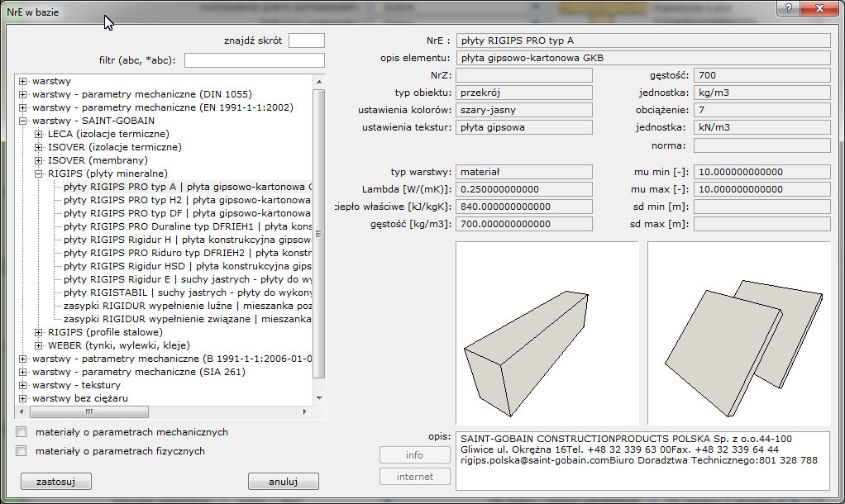
Task: Expand 'RIGIPS (profile stalowe)' node
Action: coord(38,333)
